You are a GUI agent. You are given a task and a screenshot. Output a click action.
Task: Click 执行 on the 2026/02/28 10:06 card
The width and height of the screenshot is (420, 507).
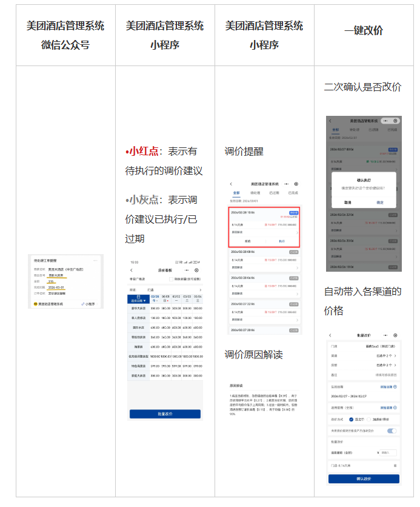tap(282, 241)
